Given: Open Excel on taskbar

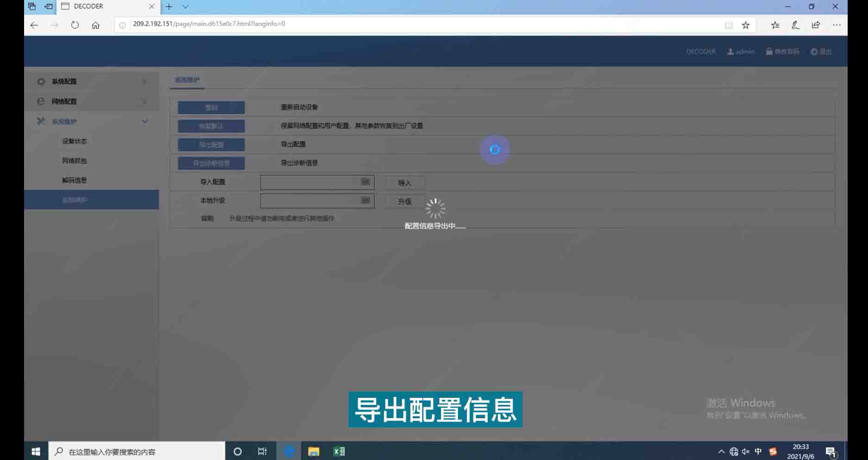Looking at the screenshot, I should (x=339, y=451).
